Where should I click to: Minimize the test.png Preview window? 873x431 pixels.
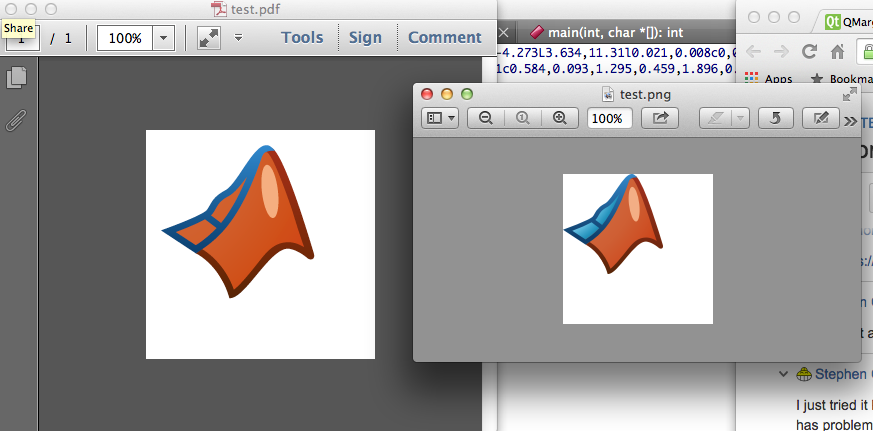(447, 94)
